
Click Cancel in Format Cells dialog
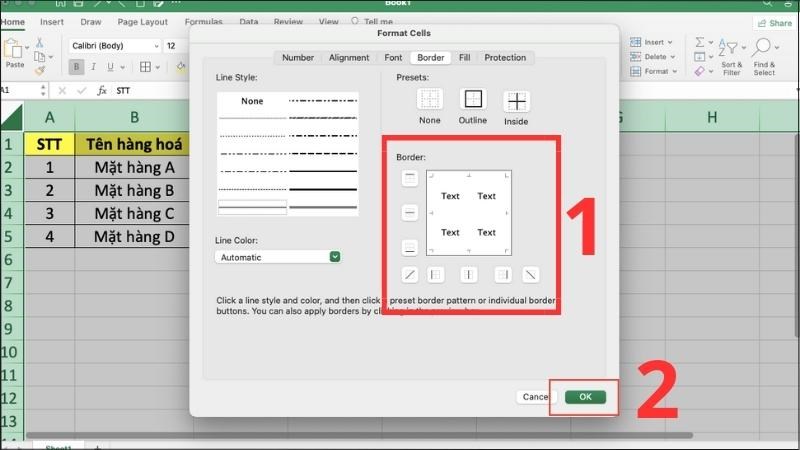click(536, 397)
